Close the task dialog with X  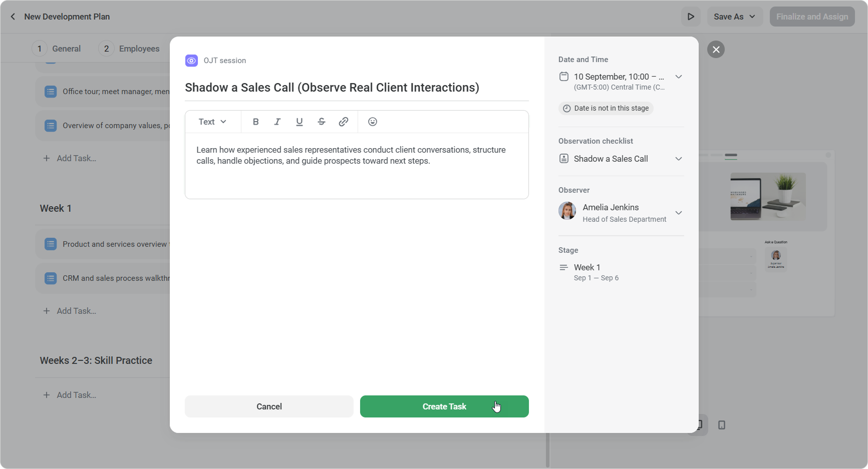716,50
